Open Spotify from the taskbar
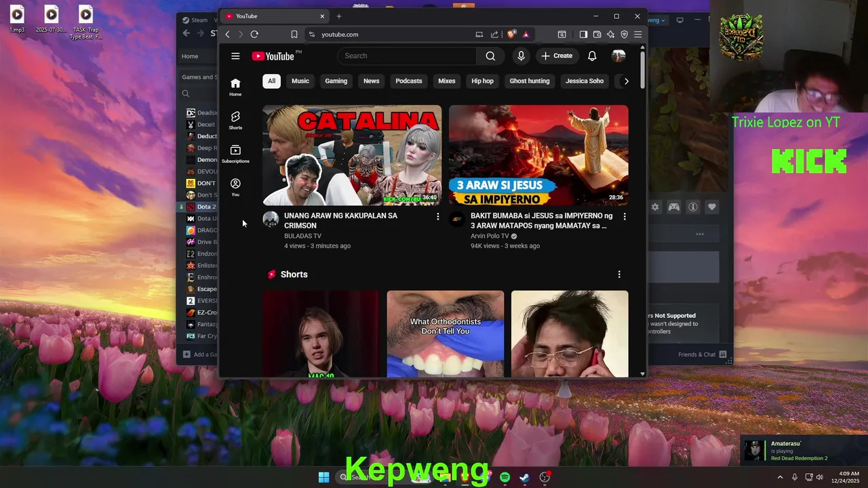This screenshot has height=488, width=868. pyautogui.click(x=505, y=477)
